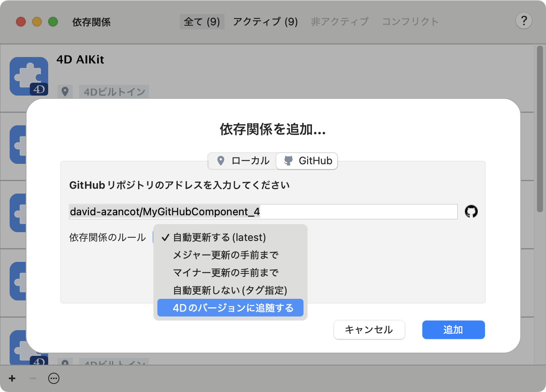Select 自動更新しない (タグ指定) option
The image size is (546, 392).
(x=230, y=290)
